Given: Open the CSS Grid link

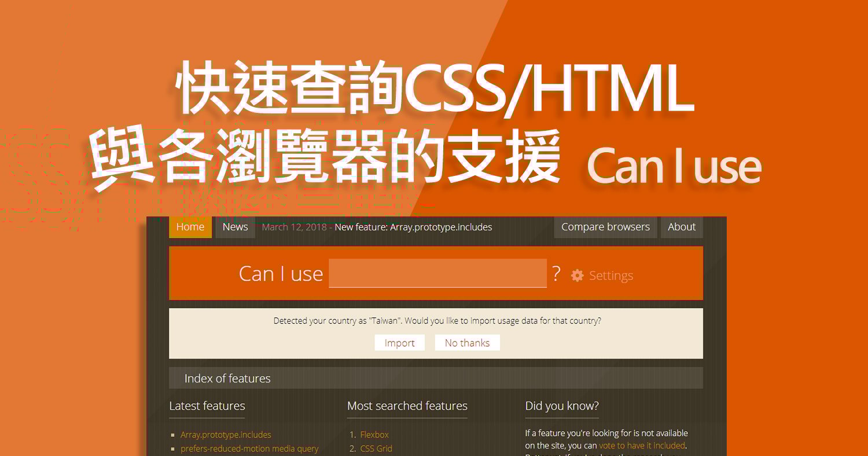Looking at the screenshot, I should coord(376,448).
